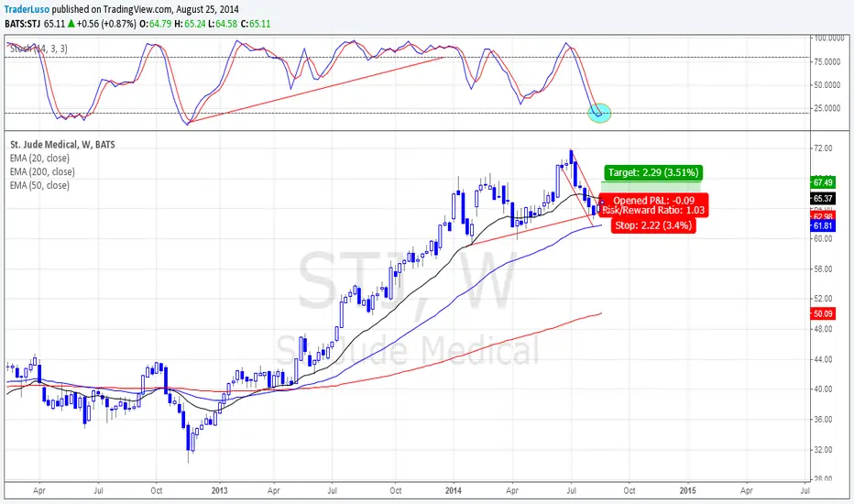Click the 75.0000 stochastic axis label
This screenshot has width=854, height=504.
coord(827,61)
